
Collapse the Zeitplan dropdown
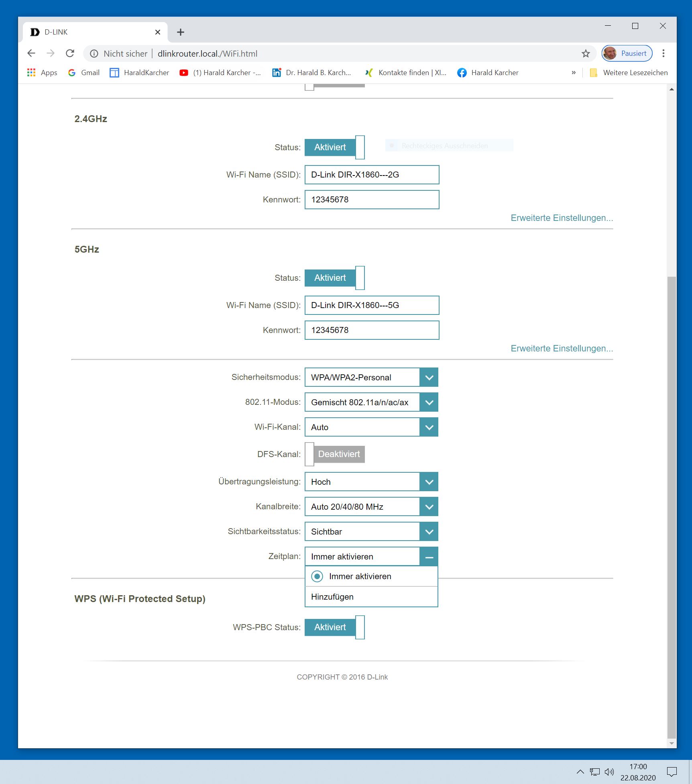tap(429, 557)
